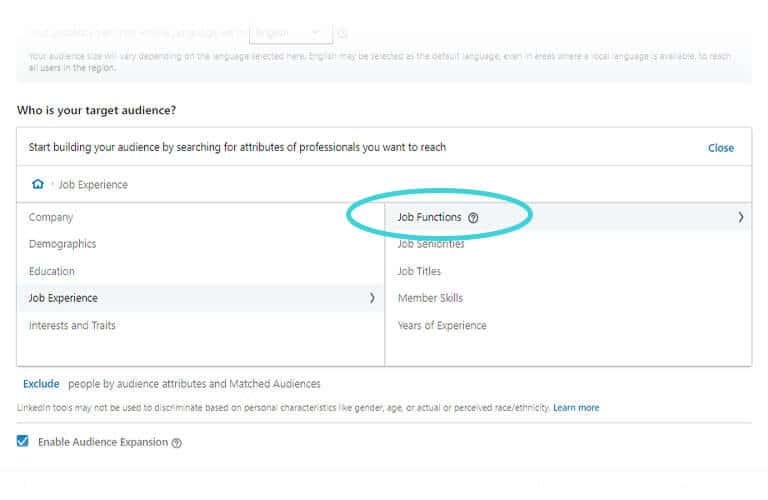Open Interests and Traits category
Image resolution: width=768 pixels, height=500 pixels.
[72, 325]
